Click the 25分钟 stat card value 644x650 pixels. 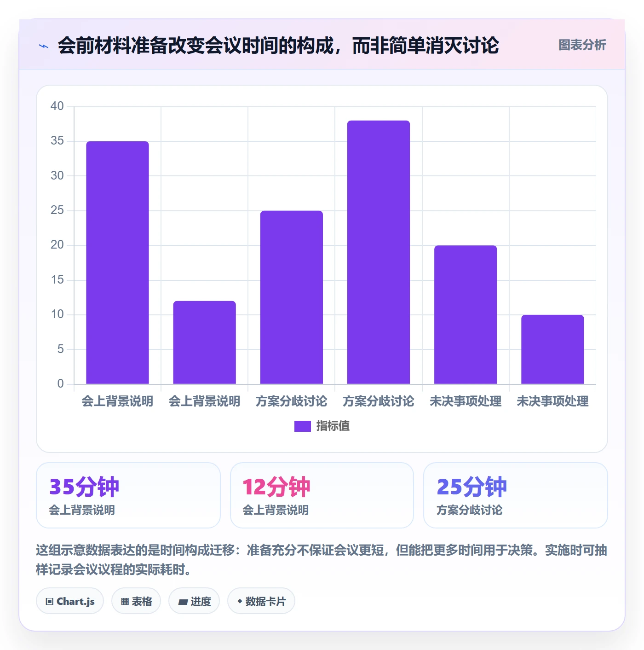click(471, 487)
